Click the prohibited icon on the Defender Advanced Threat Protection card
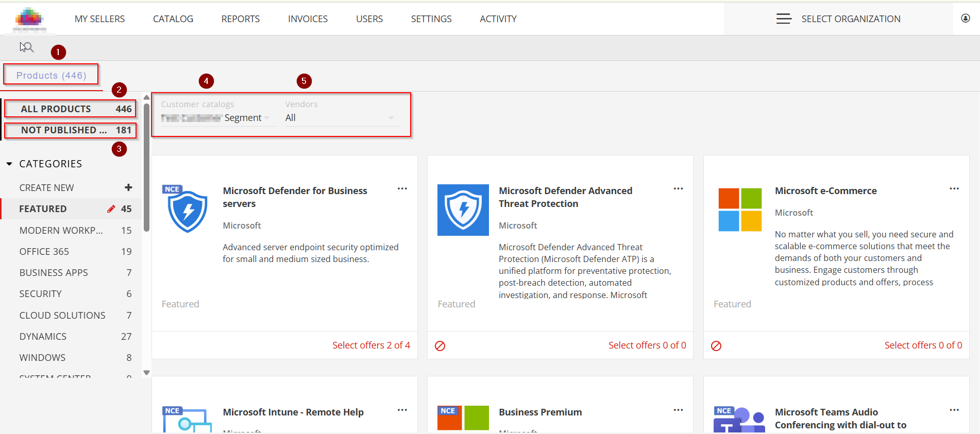Screen dimensions: 980x434 (x=440, y=346)
